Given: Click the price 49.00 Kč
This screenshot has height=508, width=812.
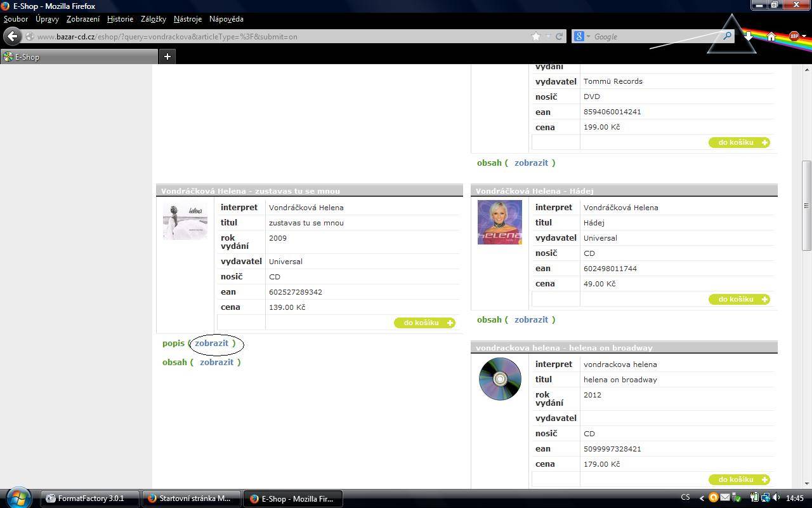Looking at the screenshot, I should (599, 284).
